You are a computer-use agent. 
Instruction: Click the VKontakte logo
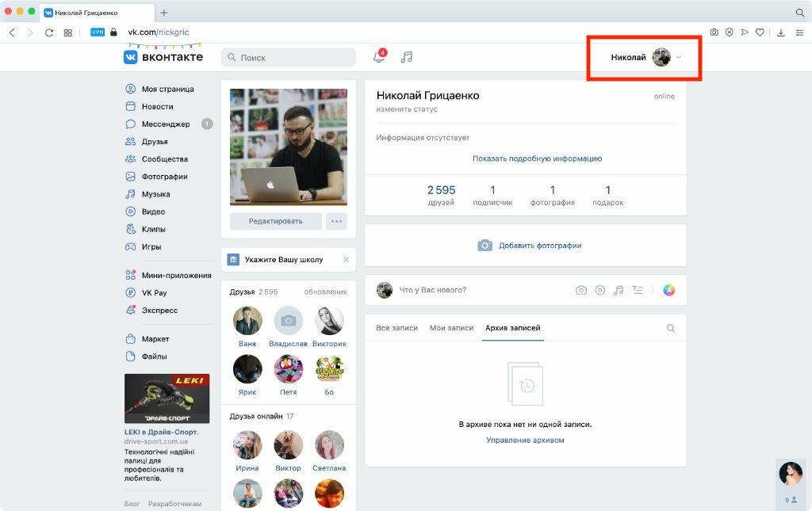pyautogui.click(x=163, y=57)
